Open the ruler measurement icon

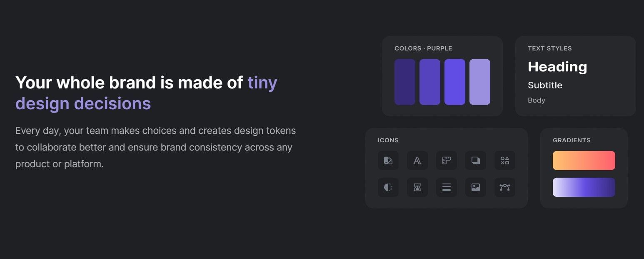click(446, 161)
